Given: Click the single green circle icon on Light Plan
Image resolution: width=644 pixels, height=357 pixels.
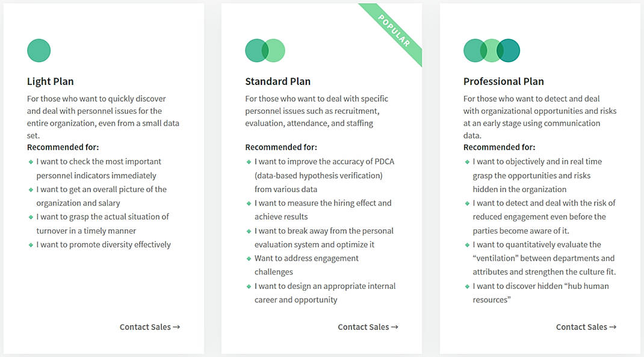Looking at the screenshot, I should click(x=39, y=50).
